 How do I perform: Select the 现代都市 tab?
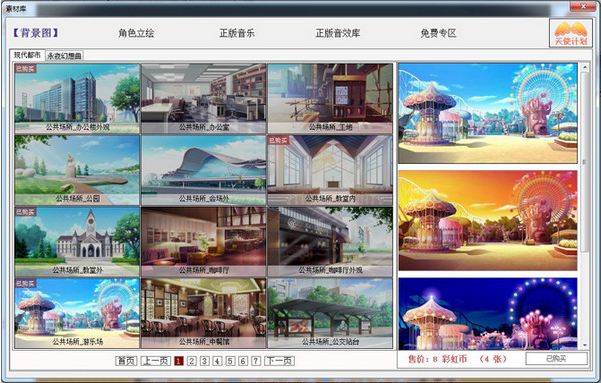click(27, 55)
